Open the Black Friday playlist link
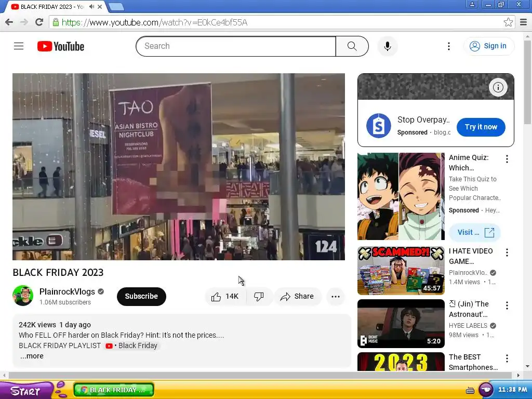Screen dimensions: 532x399 click(132, 345)
